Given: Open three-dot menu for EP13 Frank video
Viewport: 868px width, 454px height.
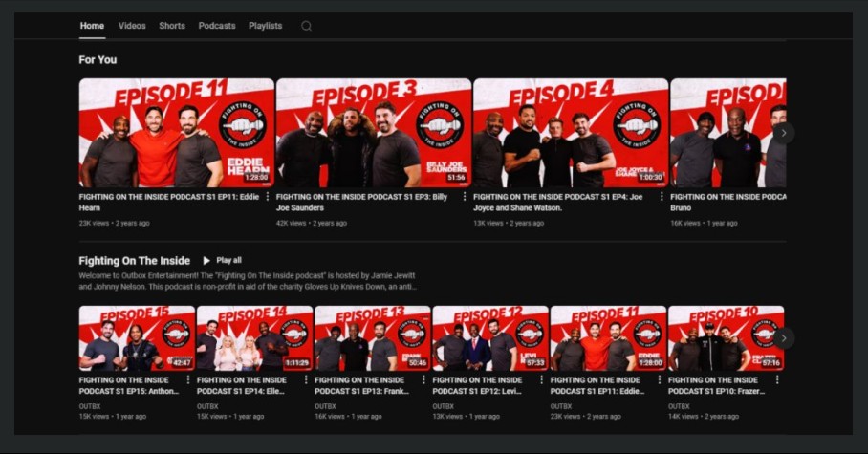Looking at the screenshot, I should pos(423,379).
